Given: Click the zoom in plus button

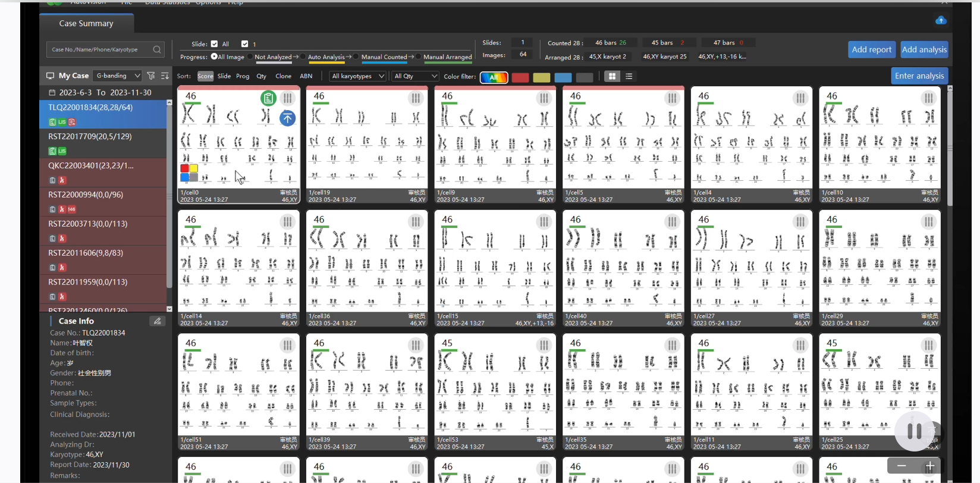Looking at the screenshot, I should (930, 466).
